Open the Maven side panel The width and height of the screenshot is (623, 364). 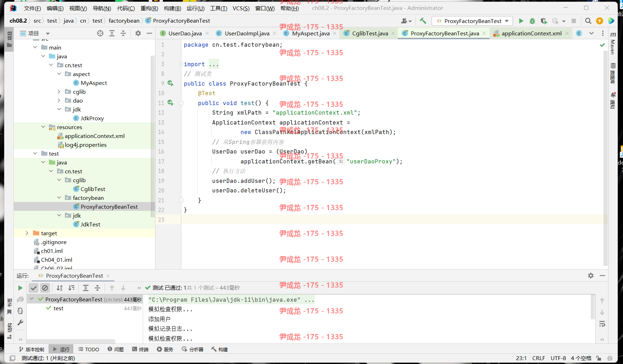pyautogui.click(x=613, y=43)
